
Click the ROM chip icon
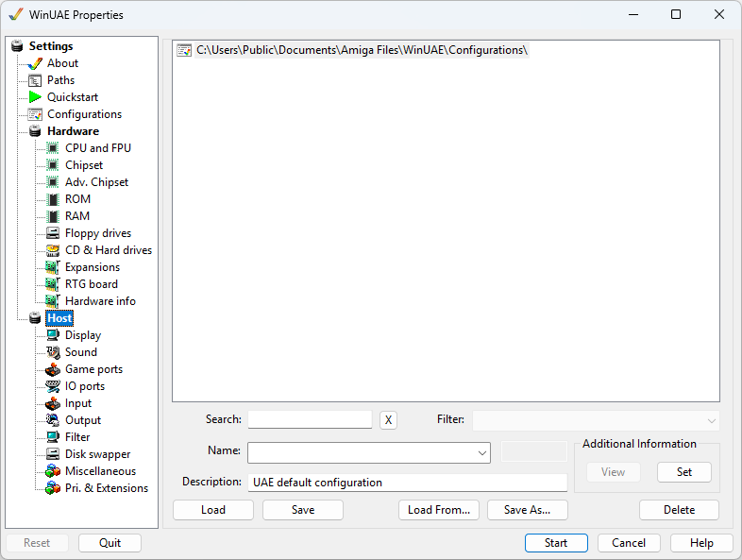coord(53,199)
